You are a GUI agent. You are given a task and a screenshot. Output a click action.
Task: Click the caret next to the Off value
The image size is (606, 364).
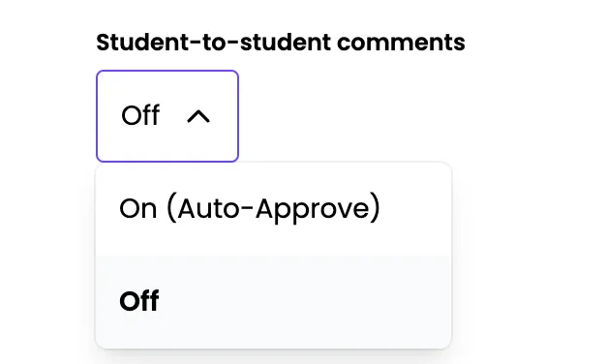(198, 116)
